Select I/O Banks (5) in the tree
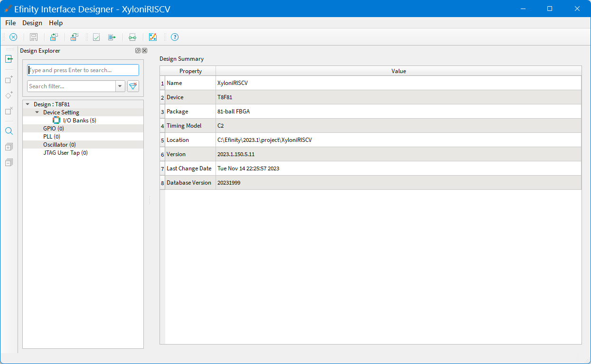The width and height of the screenshot is (591, 364). pyautogui.click(x=79, y=121)
